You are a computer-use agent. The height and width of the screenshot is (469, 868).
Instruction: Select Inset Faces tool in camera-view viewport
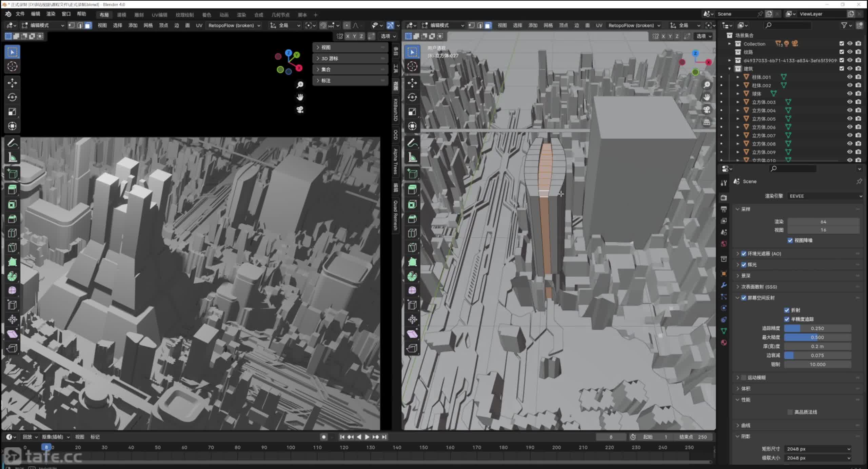click(12, 204)
